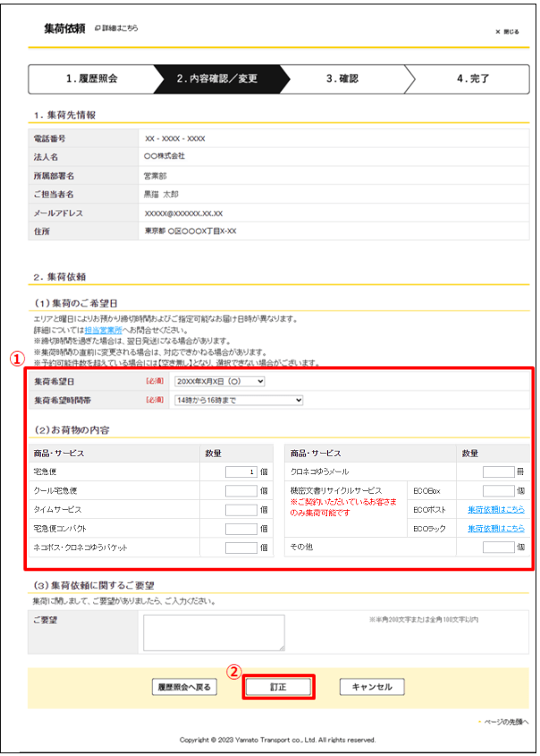Open the 担当営業所 link

(x=103, y=330)
